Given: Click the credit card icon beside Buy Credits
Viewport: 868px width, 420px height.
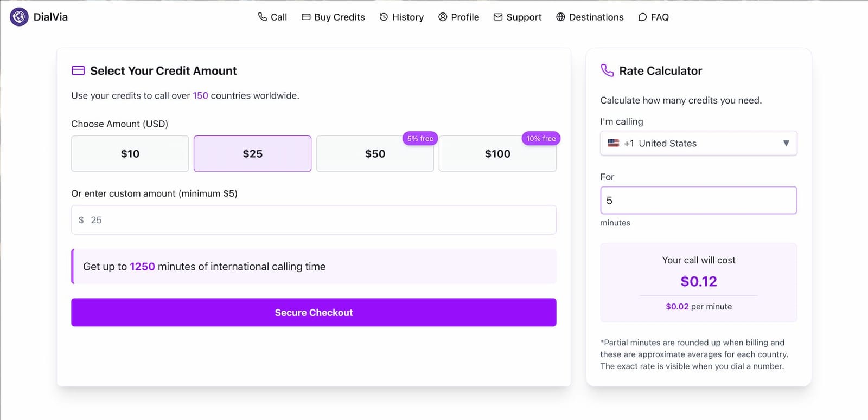Looking at the screenshot, I should point(306,17).
